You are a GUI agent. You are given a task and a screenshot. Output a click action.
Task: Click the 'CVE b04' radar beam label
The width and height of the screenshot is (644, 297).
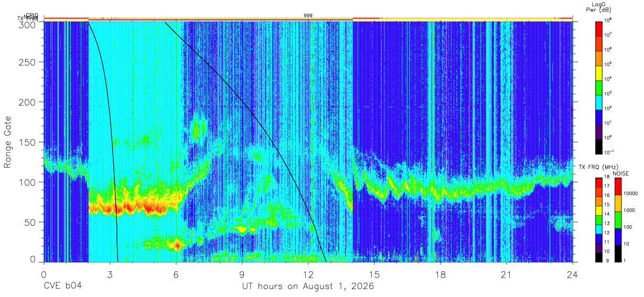click(62, 287)
